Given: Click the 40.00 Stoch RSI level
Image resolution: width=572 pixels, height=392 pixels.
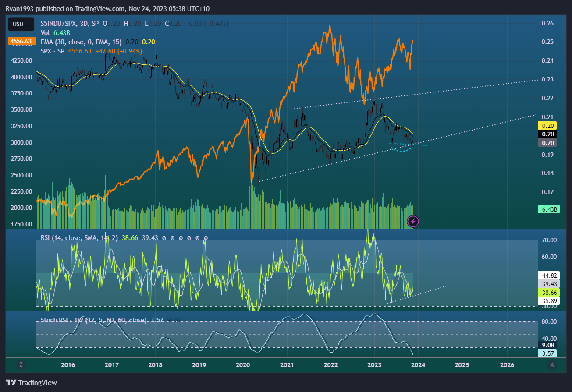Looking at the screenshot, I should coord(549,339).
